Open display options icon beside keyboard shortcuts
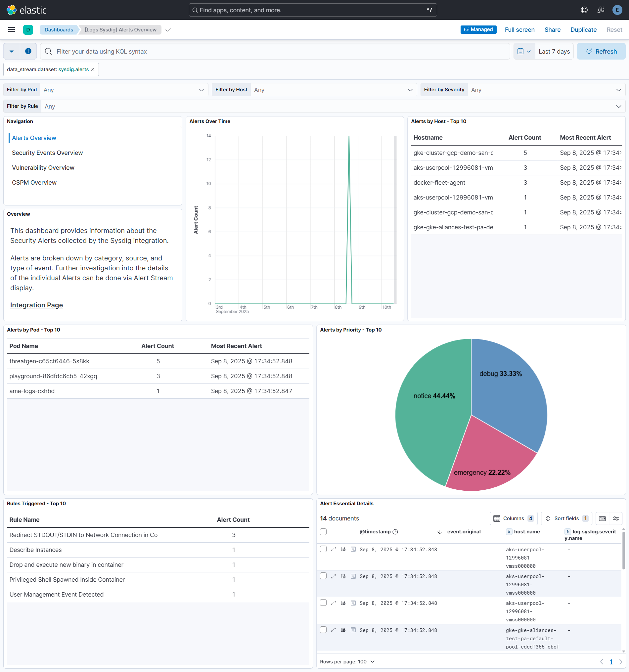This screenshot has height=672, width=629. 615,518
